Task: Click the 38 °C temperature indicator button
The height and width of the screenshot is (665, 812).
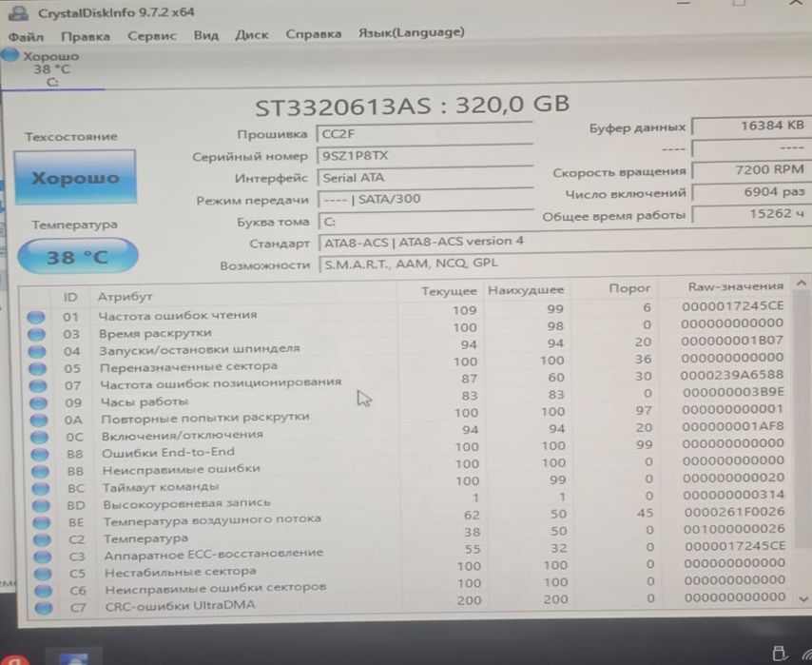Action: click(x=78, y=257)
